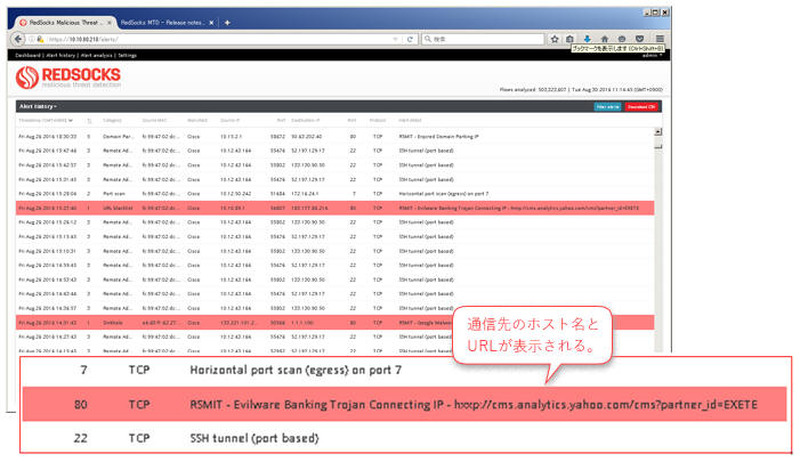Open the Pocket shield icon in toolbar
The height and width of the screenshot is (462, 800).
click(639, 39)
